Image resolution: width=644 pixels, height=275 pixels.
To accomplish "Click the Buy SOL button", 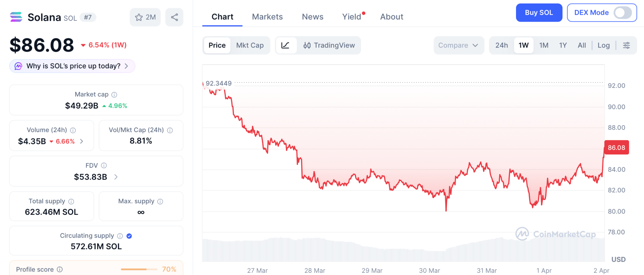I will point(539,13).
